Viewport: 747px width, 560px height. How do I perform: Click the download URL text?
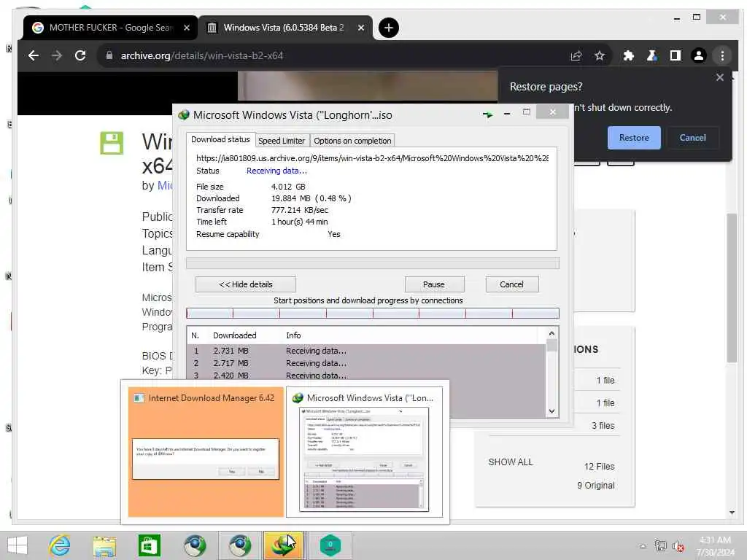(x=372, y=158)
